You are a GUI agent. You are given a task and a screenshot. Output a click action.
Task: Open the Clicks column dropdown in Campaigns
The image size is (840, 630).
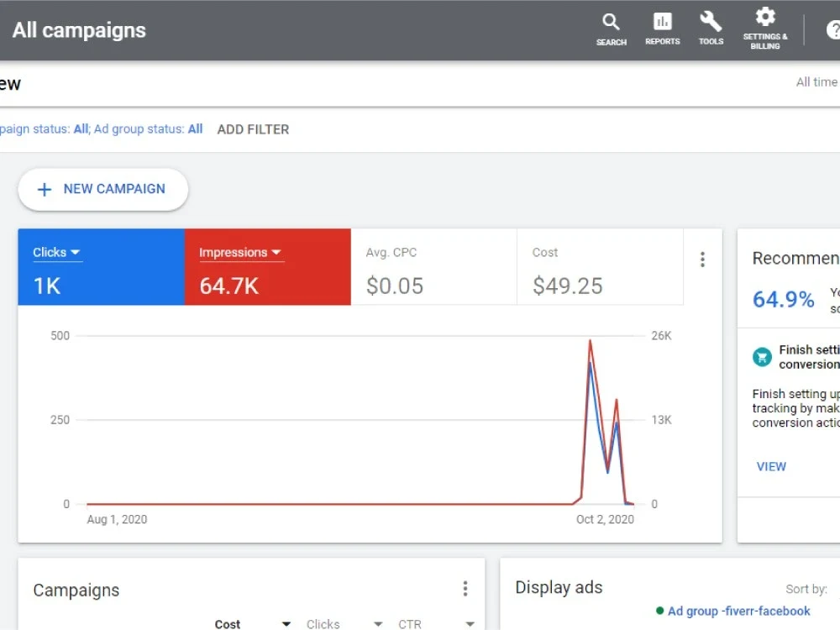click(378, 624)
